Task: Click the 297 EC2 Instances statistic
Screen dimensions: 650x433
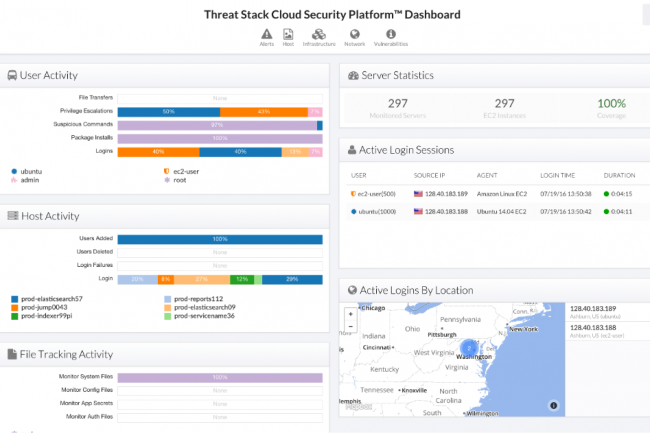Action: tap(504, 108)
